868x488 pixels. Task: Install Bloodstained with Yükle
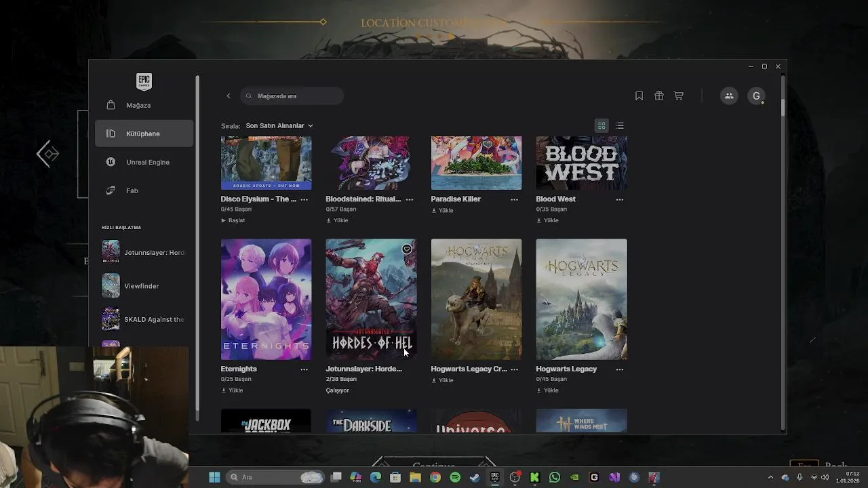[338, 220]
